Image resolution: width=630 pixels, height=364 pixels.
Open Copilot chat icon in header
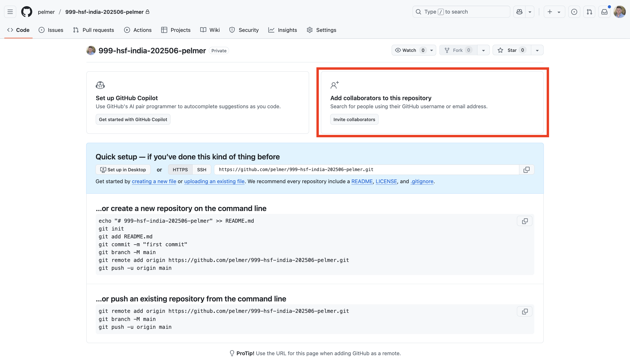click(x=519, y=12)
